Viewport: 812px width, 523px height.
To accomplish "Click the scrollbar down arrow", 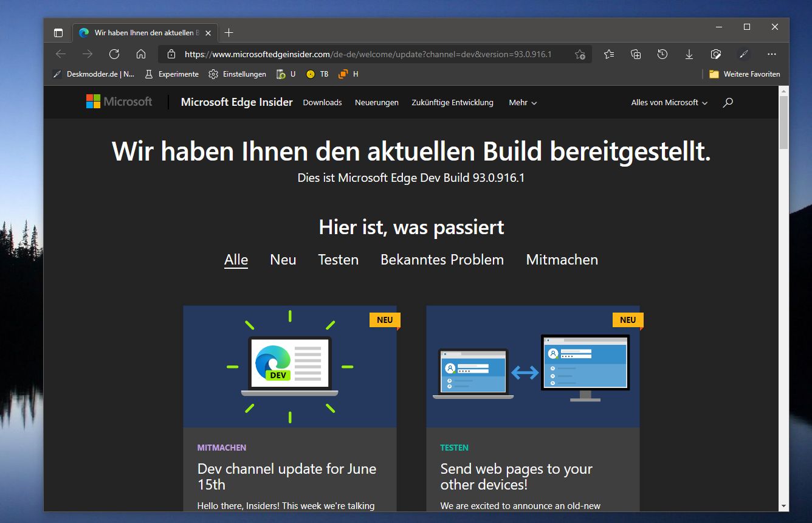I will tap(784, 505).
